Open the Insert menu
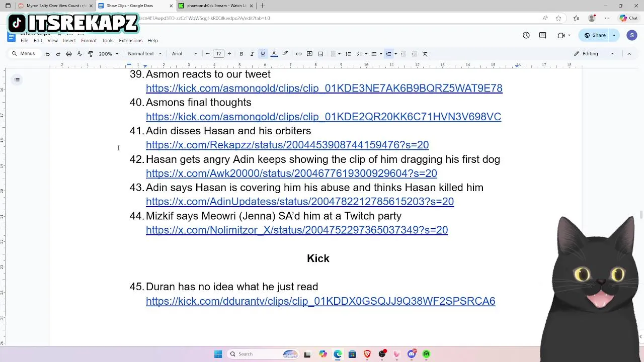 (x=69, y=41)
